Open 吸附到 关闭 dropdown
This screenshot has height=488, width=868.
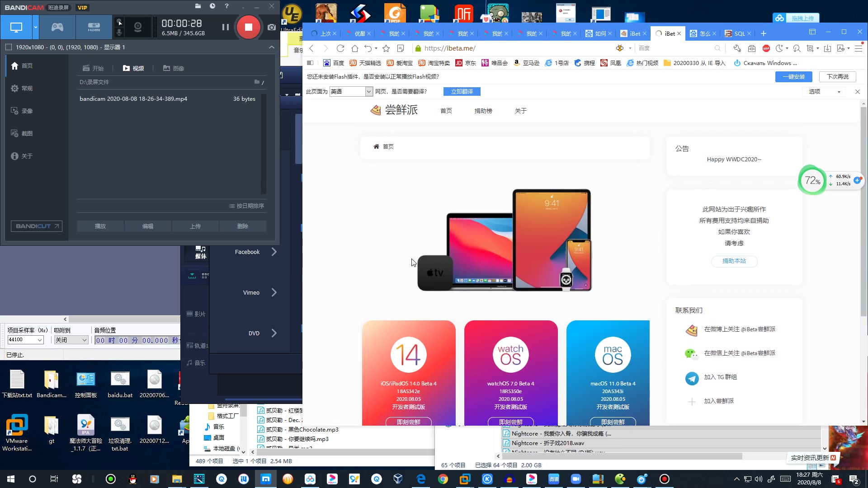[x=71, y=340]
